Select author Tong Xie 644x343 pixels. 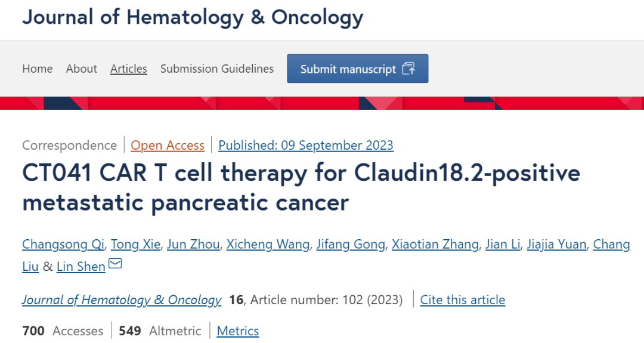coord(135,244)
